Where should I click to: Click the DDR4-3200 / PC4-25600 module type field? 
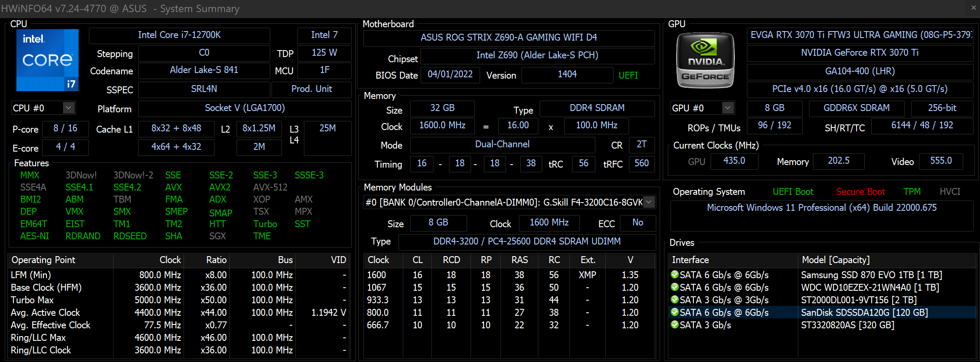(x=527, y=241)
